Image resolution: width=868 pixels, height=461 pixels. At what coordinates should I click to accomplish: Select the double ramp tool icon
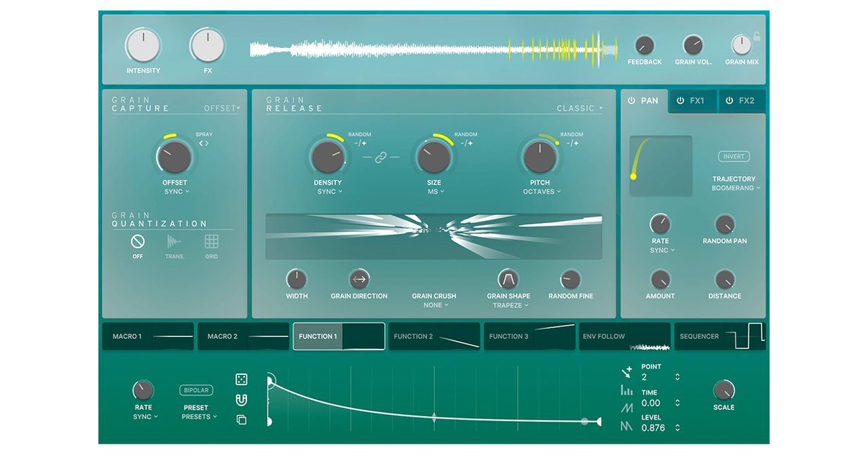point(626,426)
